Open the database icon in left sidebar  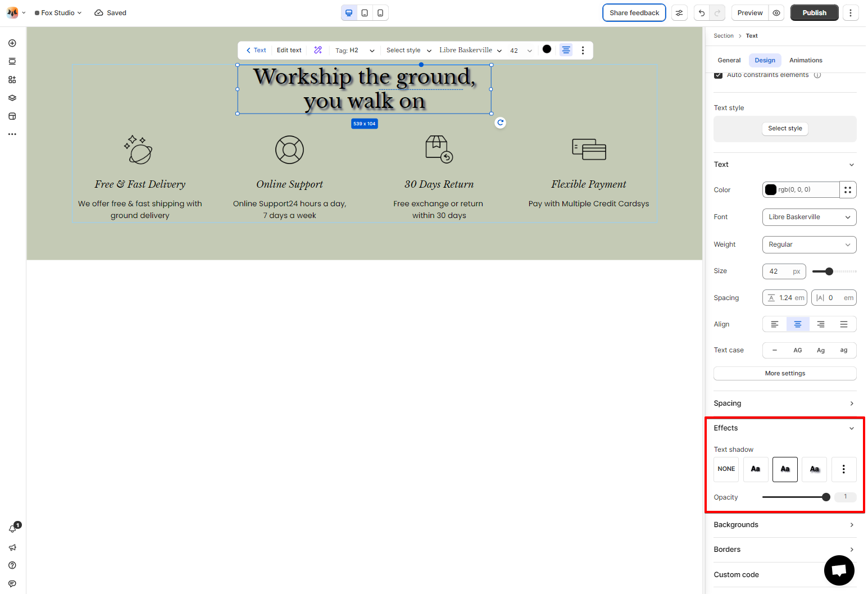coord(12,116)
